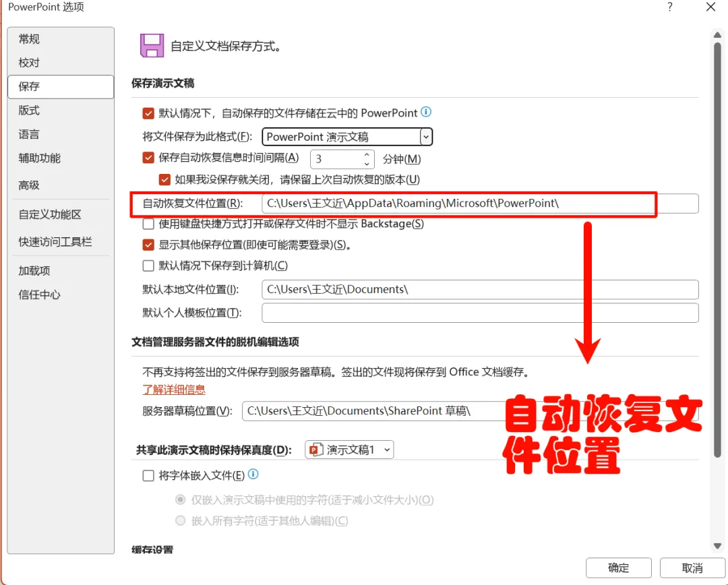Decrease the AutoRecover minutes spinner down arrow

pyautogui.click(x=367, y=163)
